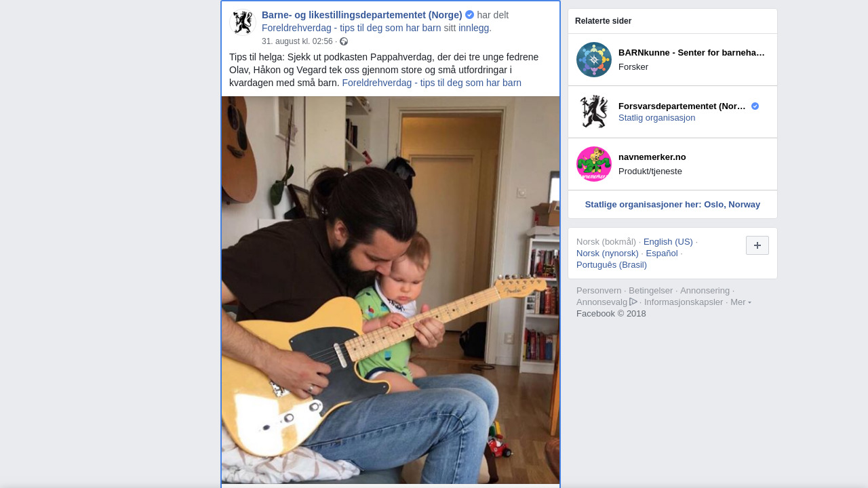
Task: Open Barne- og likestillingsdepartementet profile picture
Action: 242,22
